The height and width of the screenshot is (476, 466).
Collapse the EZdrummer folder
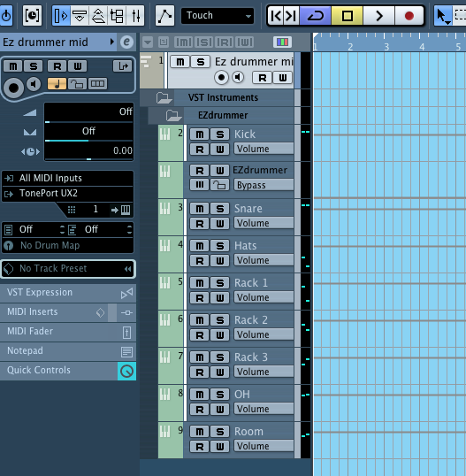[x=174, y=115]
